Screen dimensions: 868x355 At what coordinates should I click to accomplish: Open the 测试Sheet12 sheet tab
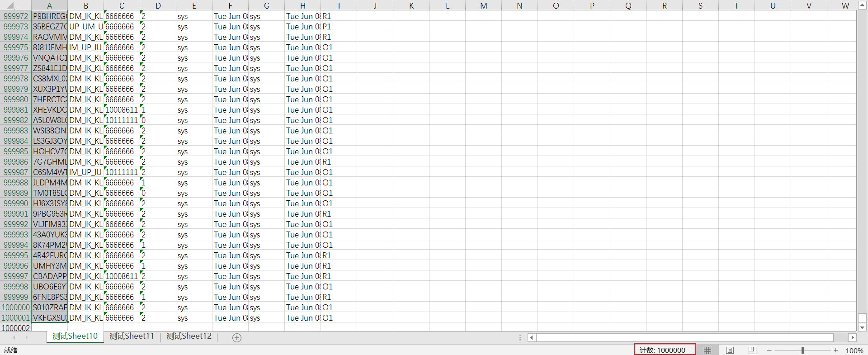189,336
